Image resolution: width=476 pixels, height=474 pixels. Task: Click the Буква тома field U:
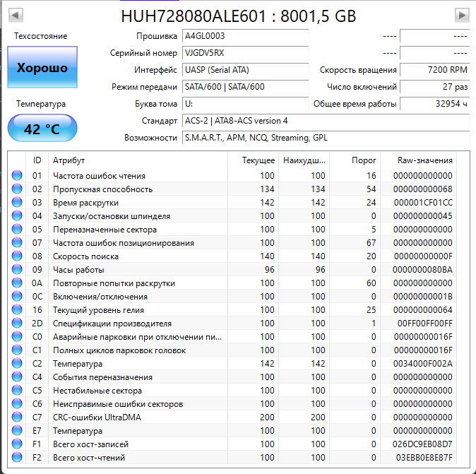tap(245, 104)
